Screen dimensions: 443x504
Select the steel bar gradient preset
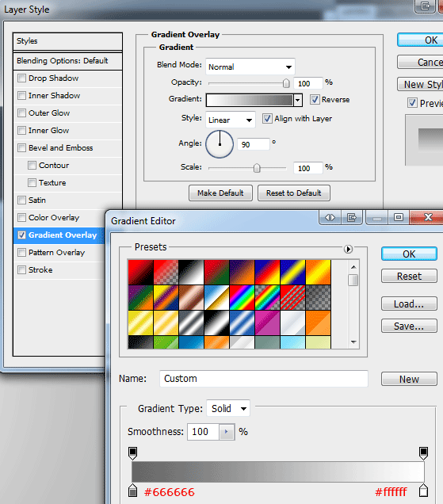pos(191,323)
